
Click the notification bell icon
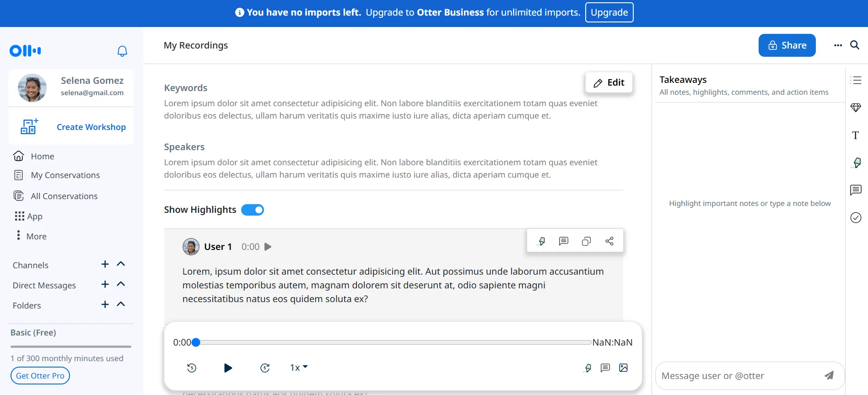(x=122, y=51)
